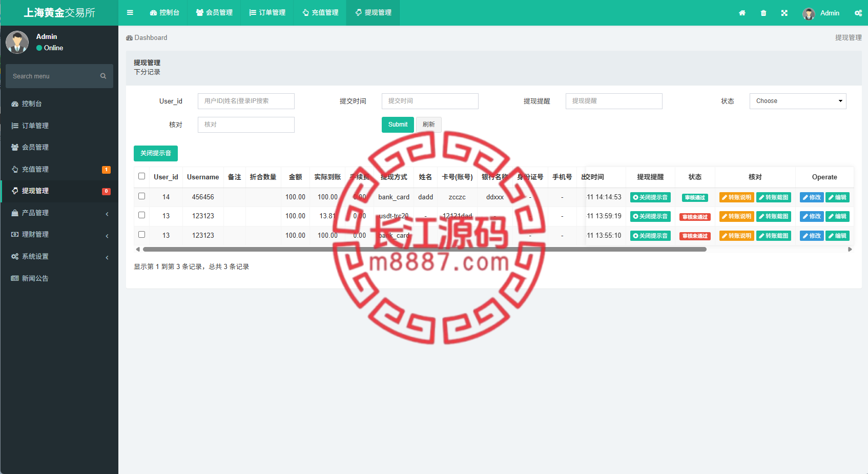Viewport: 868px width, 474px height.
Task: Open 新闻公告 in the left sidebar
Action: [x=59, y=278]
